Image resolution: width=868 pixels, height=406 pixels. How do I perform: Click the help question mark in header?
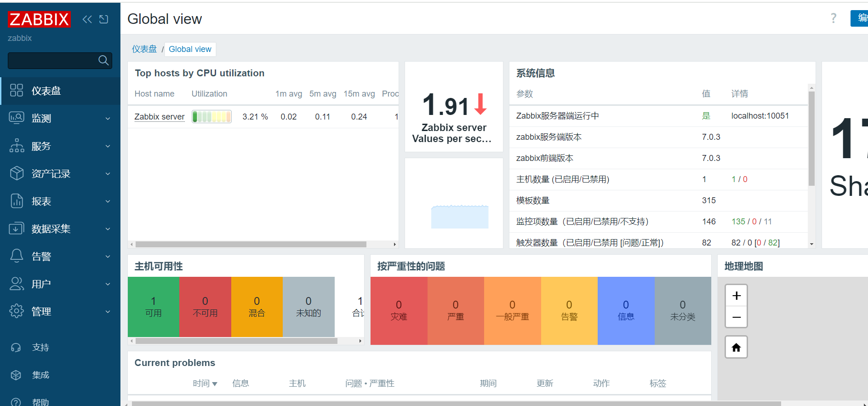pos(834,18)
